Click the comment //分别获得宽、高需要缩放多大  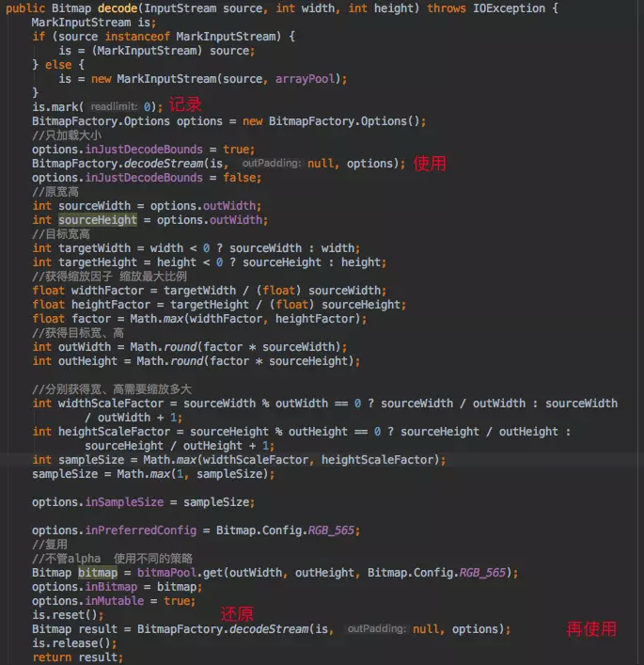112,389
